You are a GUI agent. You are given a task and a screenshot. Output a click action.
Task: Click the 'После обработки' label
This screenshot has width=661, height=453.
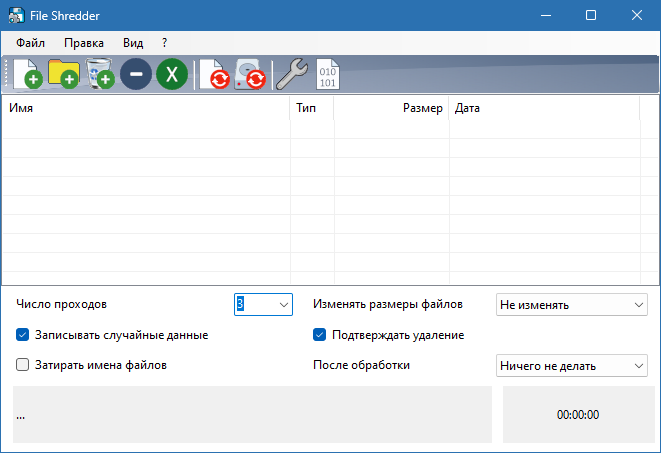[x=361, y=365]
